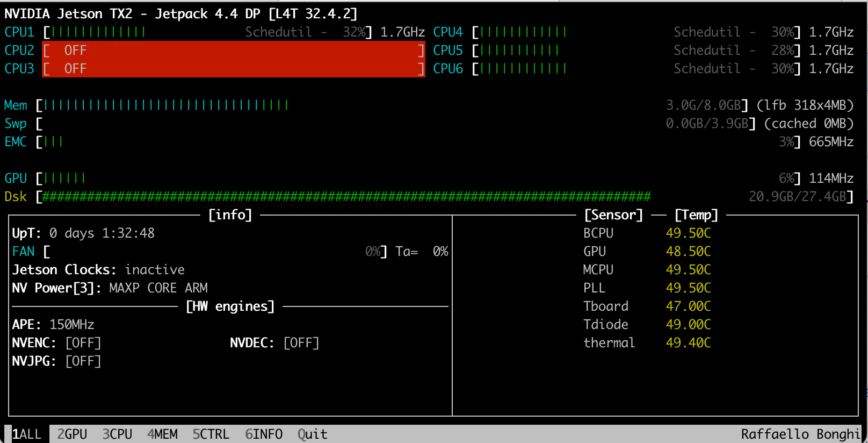
Task: Click the [info] section header
Action: [230, 215]
